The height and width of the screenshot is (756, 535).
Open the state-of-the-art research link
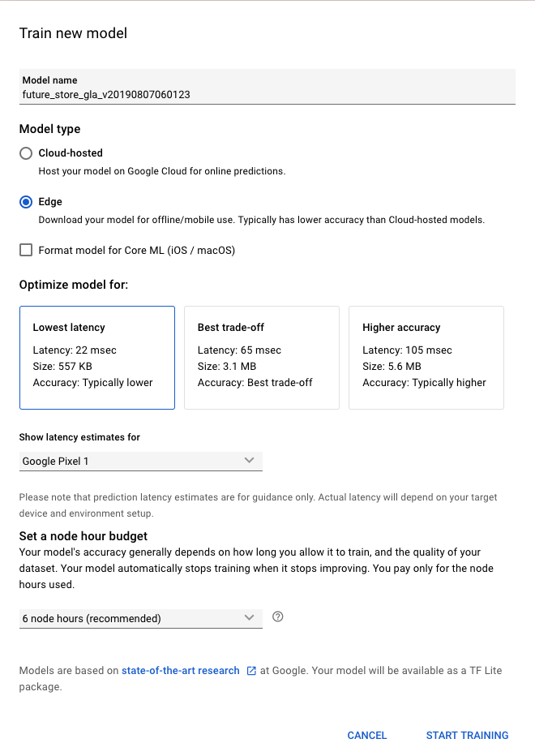pyautogui.click(x=181, y=671)
